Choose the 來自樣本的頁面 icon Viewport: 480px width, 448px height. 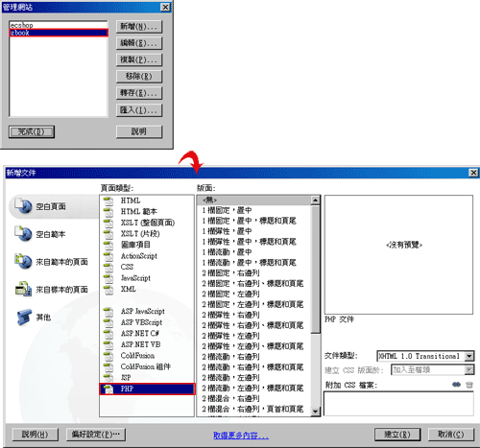click(x=23, y=289)
